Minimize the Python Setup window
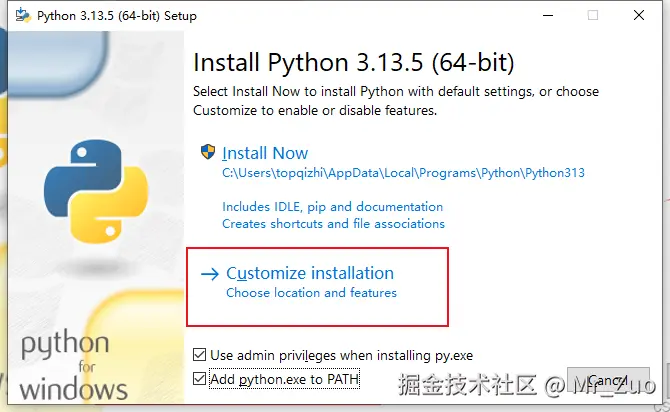Image resolution: width=670 pixels, height=412 pixels. click(546, 16)
